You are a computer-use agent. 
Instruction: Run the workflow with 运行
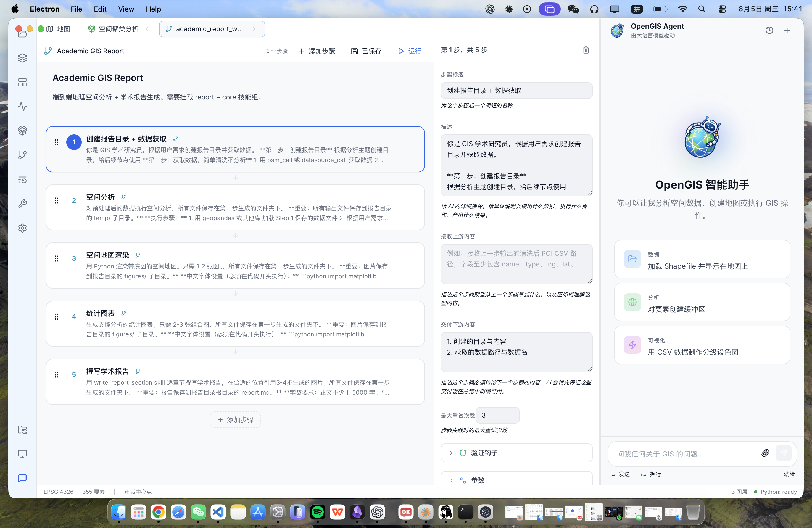(x=410, y=51)
